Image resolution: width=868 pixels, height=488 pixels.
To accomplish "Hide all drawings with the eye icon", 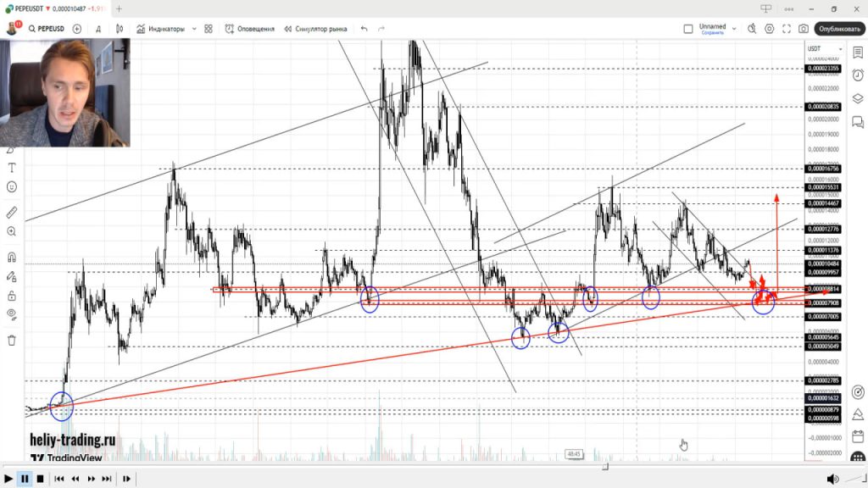I will [x=12, y=314].
